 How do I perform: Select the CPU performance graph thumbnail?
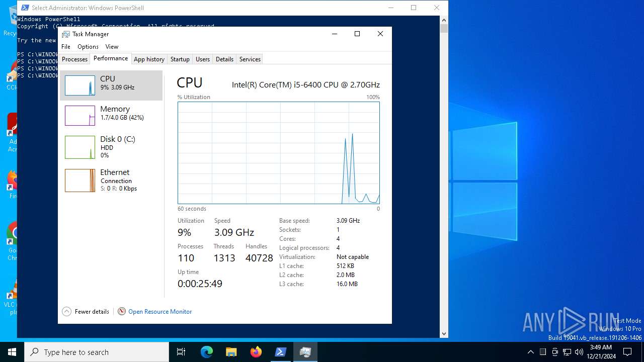(80, 85)
